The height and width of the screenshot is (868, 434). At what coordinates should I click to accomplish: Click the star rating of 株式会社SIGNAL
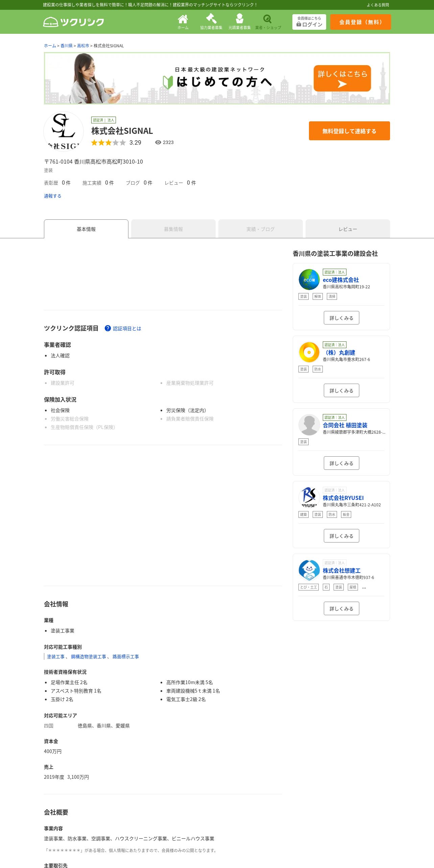point(108,143)
